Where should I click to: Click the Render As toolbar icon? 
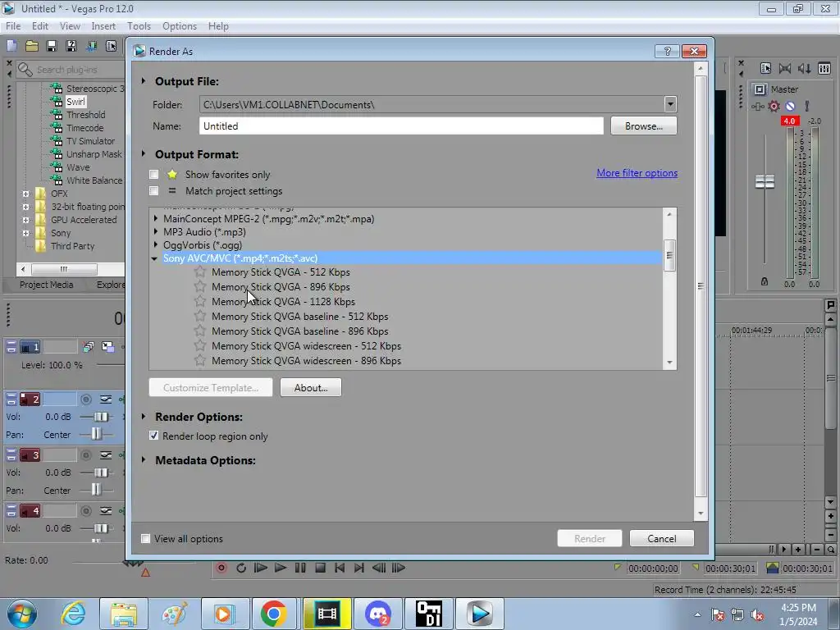91,46
